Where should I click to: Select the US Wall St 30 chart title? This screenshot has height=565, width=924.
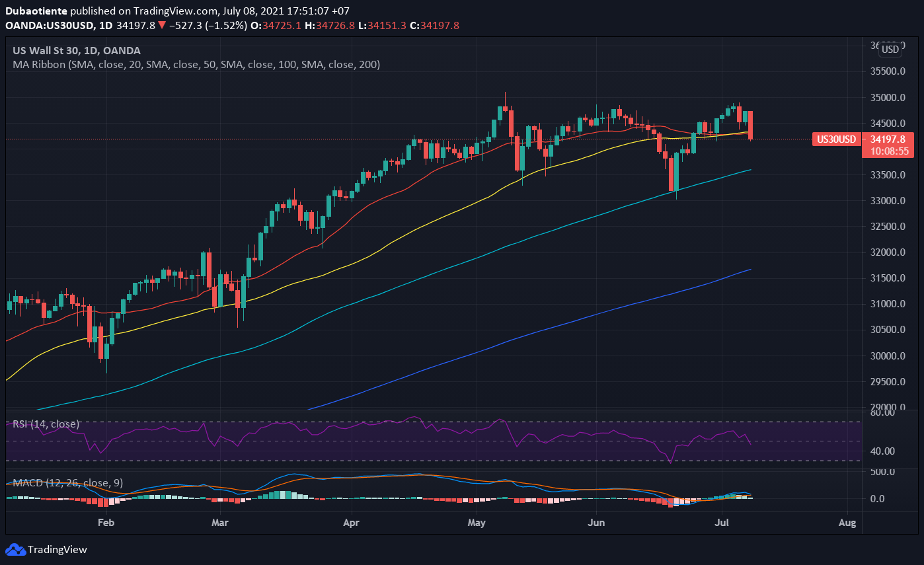[x=77, y=50]
